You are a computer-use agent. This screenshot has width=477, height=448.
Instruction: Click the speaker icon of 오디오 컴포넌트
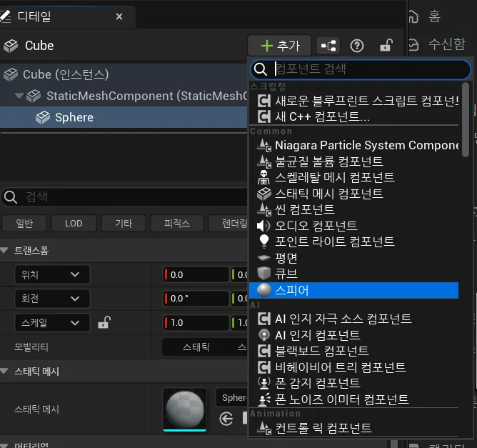pyautogui.click(x=263, y=226)
